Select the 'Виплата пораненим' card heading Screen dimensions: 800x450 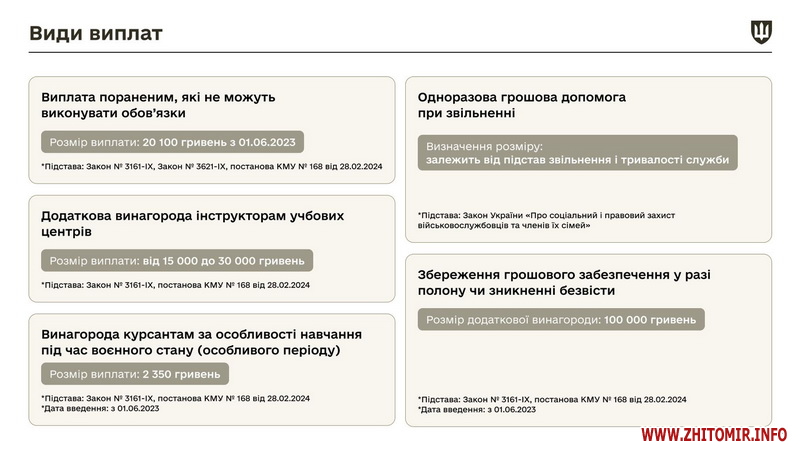(x=158, y=106)
